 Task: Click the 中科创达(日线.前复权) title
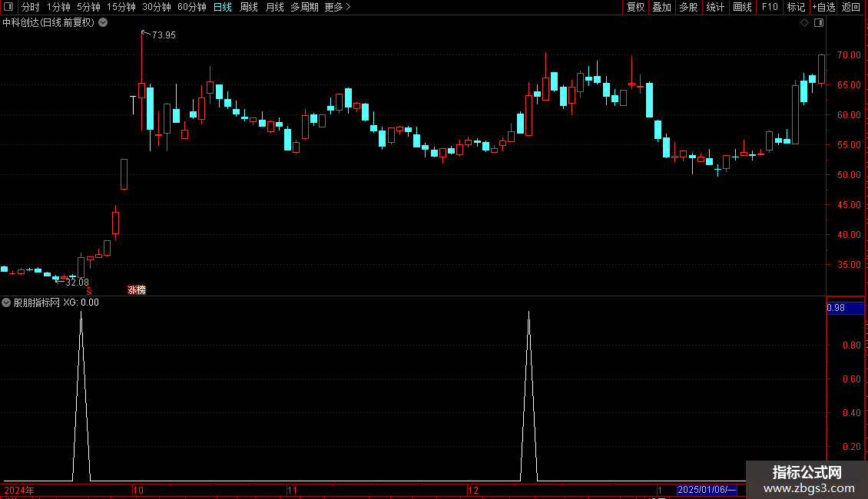pos(48,23)
